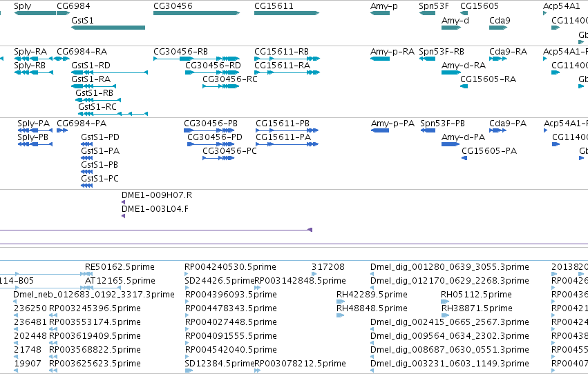Select the GstS1-RD transcript

pyautogui.click(x=109, y=72)
